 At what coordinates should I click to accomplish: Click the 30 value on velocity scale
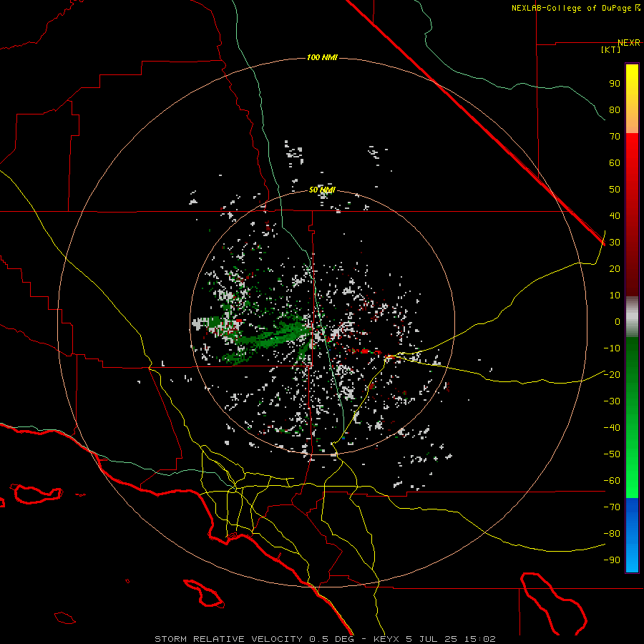pyautogui.click(x=615, y=243)
